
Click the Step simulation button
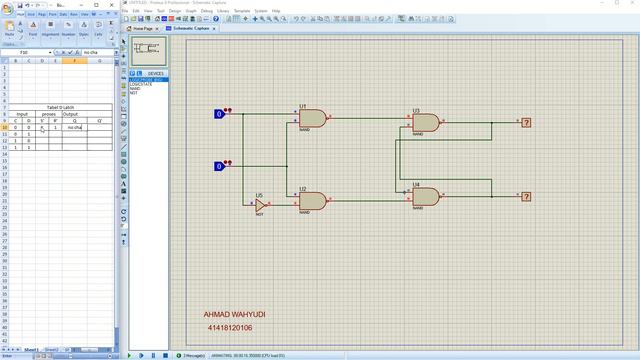coord(141,356)
